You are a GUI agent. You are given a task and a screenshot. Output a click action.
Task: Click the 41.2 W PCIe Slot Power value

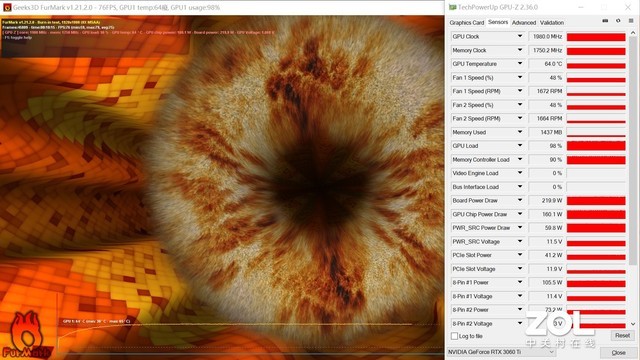point(553,255)
